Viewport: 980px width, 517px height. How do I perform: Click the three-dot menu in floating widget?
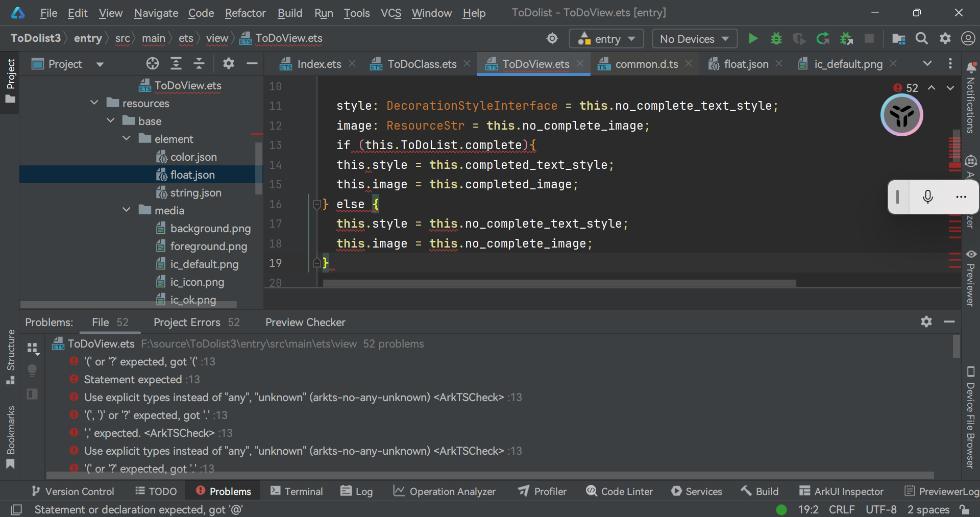pos(961,197)
